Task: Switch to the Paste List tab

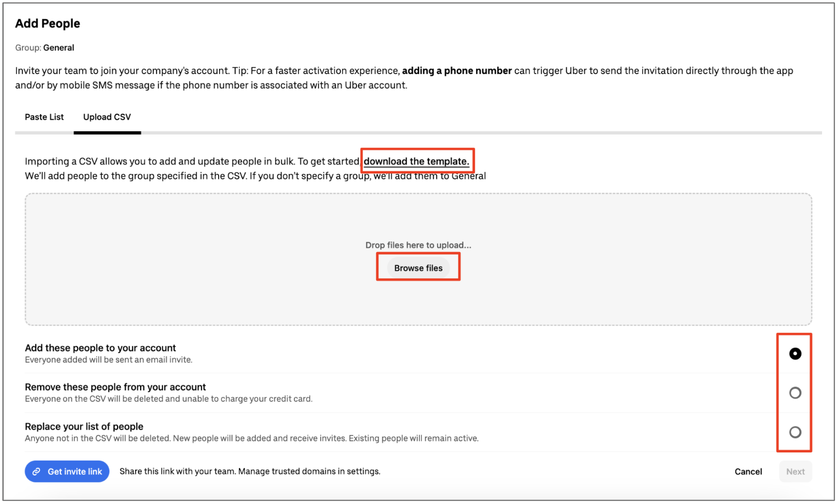Action: (x=44, y=117)
